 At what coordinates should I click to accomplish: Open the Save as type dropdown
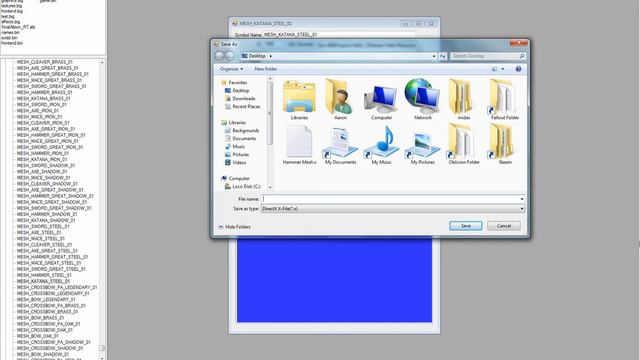tap(393, 209)
